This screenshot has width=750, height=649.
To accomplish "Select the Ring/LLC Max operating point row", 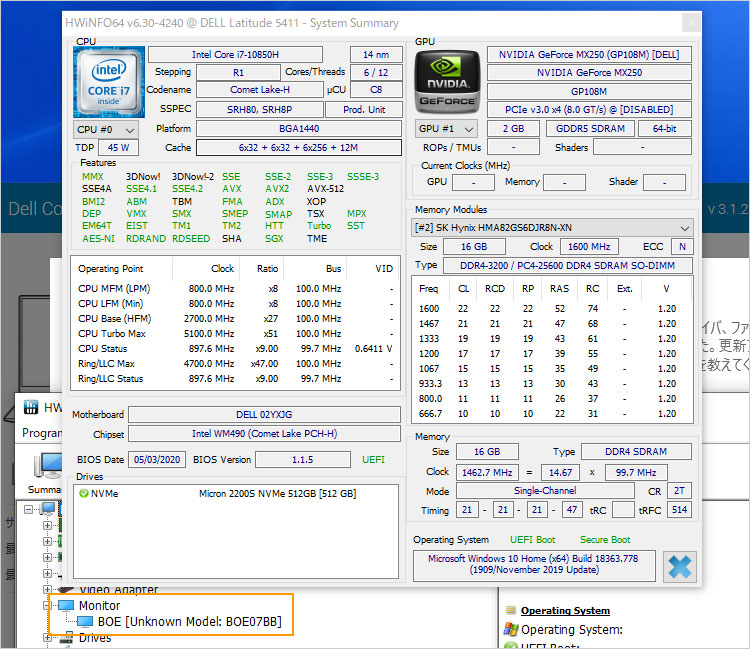I will (235, 364).
